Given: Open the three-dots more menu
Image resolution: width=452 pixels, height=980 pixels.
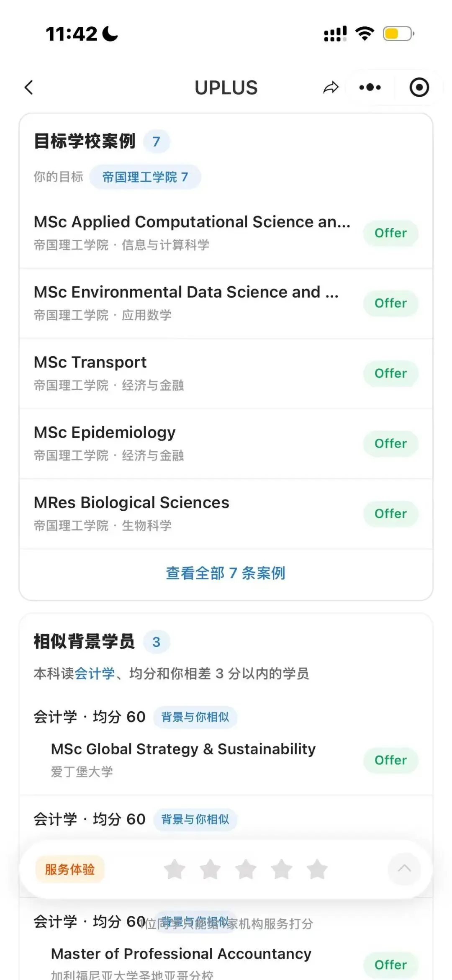Looking at the screenshot, I should [370, 87].
